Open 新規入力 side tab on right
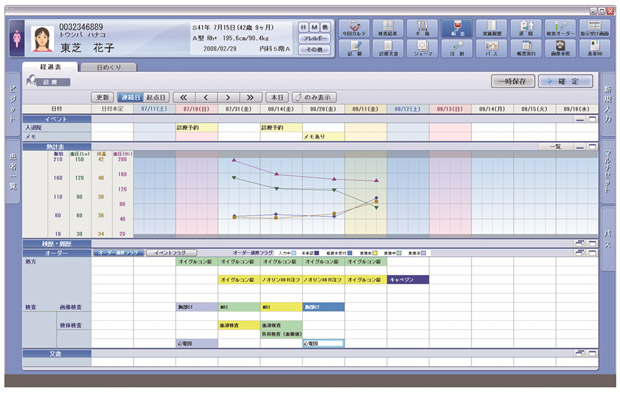The width and height of the screenshot is (620, 393). tap(608, 105)
